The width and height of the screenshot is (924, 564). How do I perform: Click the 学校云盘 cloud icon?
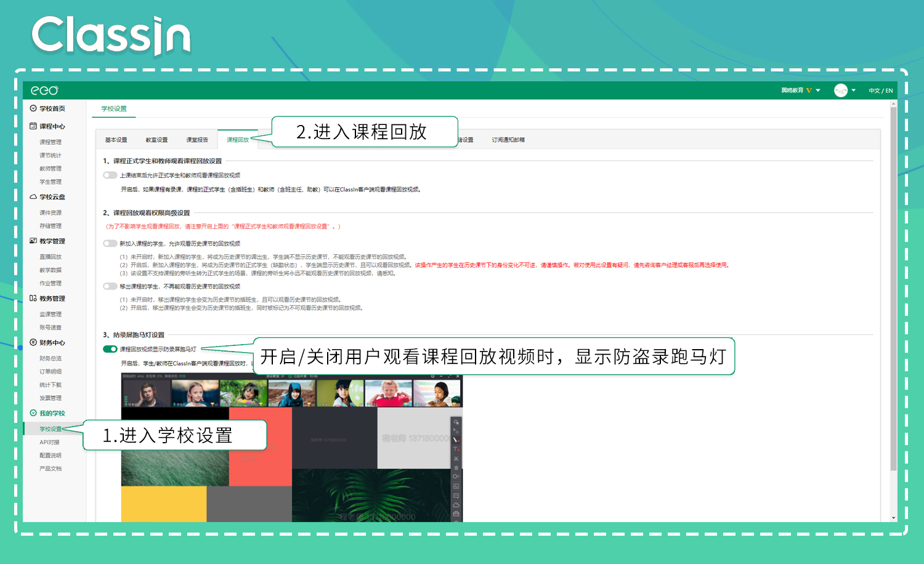point(33,197)
